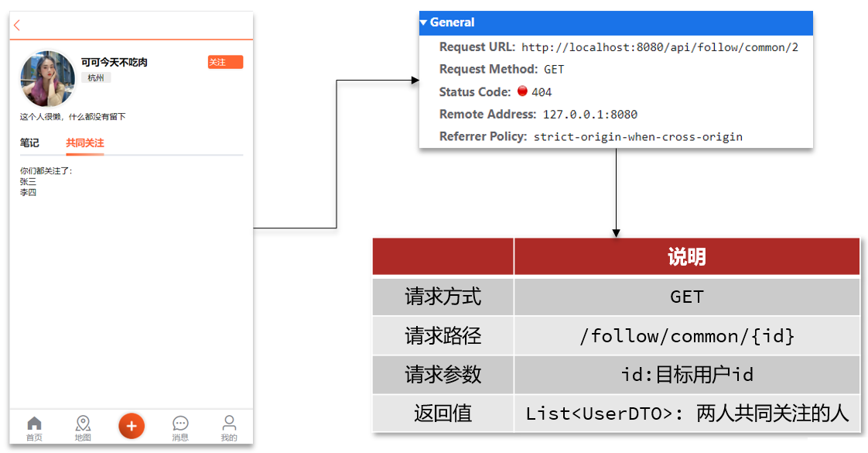
Task: Select common follow 张三
Action: coord(28,182)
